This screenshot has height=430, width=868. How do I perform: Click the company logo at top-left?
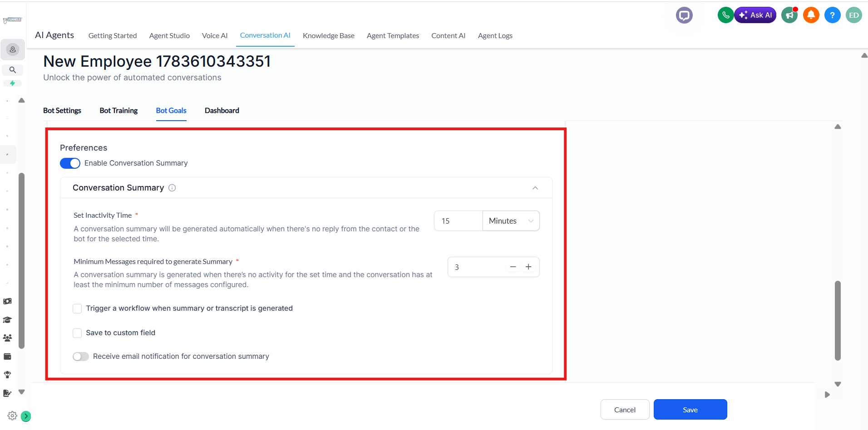click(x=12, y=20)
